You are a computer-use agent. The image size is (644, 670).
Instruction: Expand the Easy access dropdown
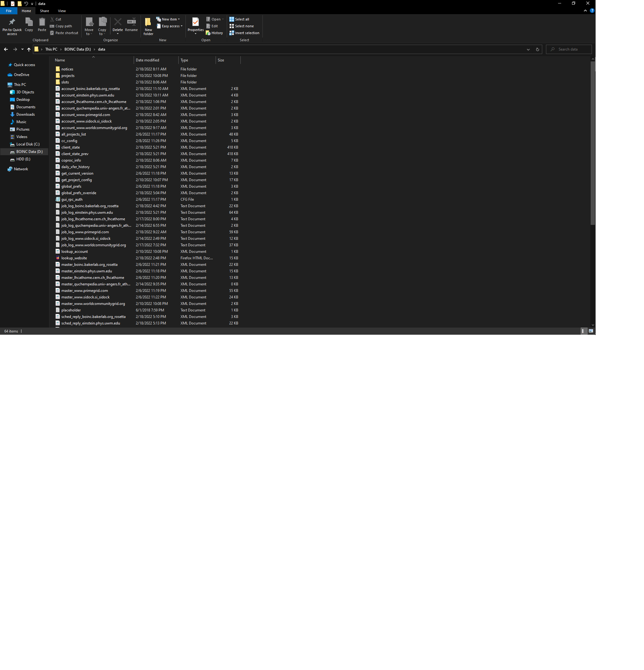point(170,26)
